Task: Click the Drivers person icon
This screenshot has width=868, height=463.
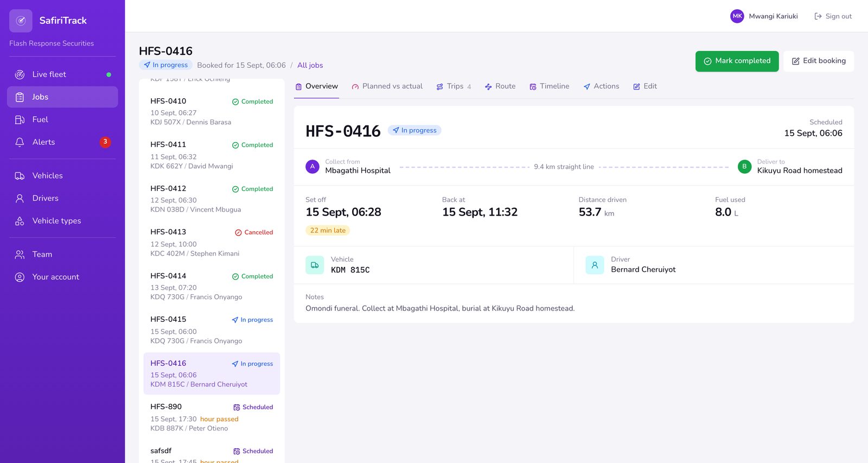Action: click(20, 199)
